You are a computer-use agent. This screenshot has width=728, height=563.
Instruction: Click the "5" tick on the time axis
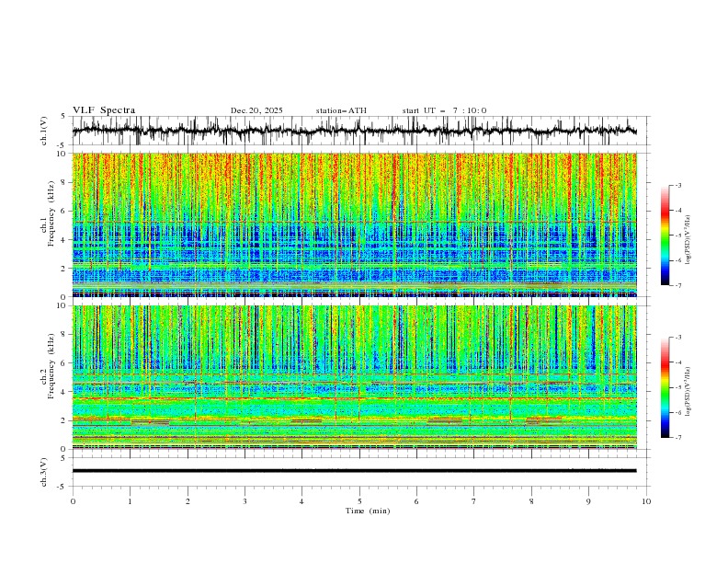359,501
